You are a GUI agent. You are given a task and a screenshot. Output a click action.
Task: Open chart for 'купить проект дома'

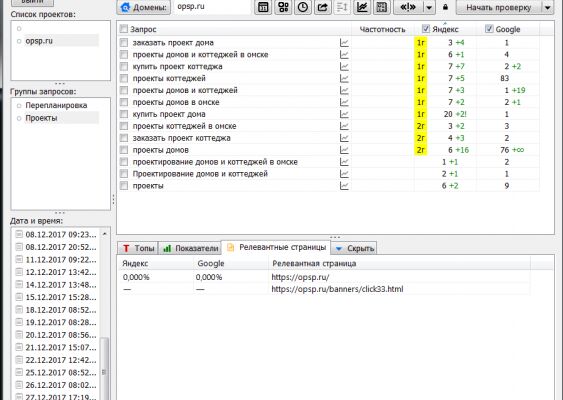344,114
